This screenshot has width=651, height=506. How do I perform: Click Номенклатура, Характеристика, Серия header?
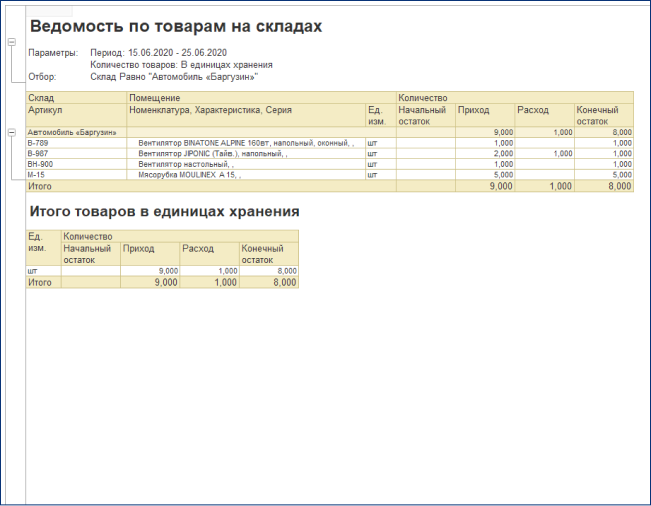click(x=246, y=115)
